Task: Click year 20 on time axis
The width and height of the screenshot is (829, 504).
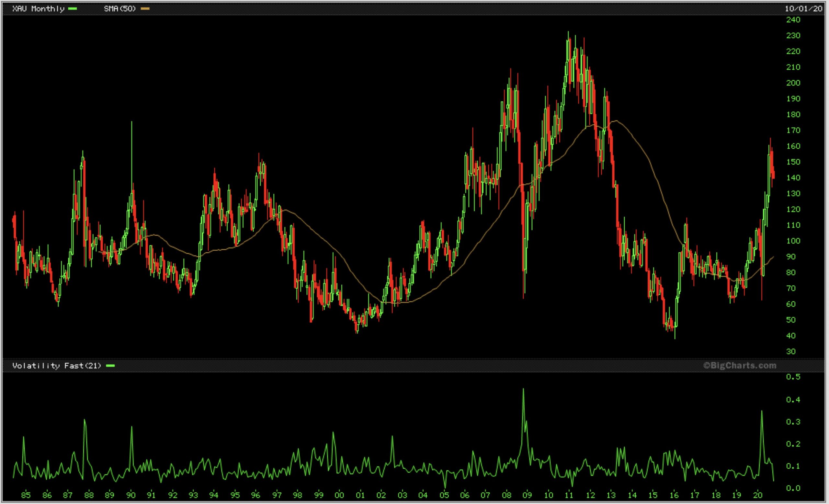Action: [x=757, y=495]
